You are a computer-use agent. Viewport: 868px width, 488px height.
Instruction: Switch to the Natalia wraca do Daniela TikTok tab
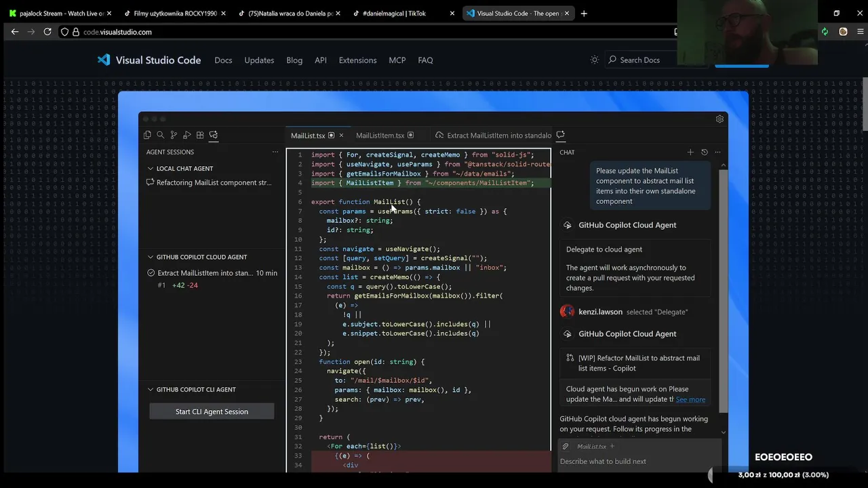(290, 13)
